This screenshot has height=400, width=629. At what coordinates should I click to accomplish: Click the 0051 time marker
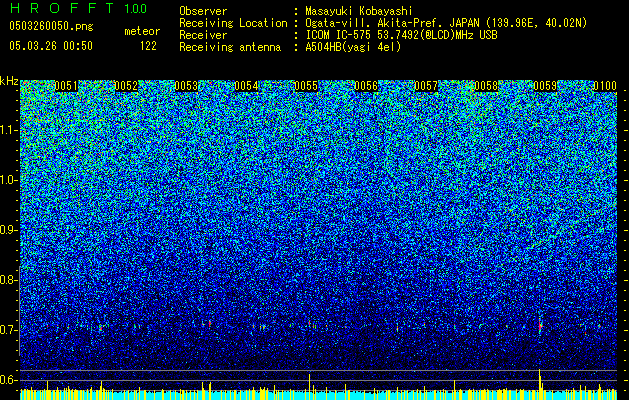pos(66,86)
